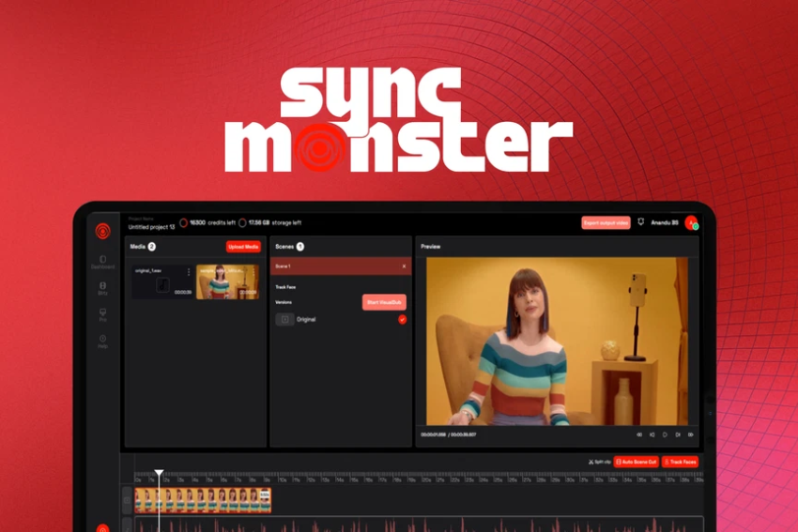Image resolution: width=798 pixels, height=532 pixels.
Task: Click the preview video frame
Action: pyautogui.click(x=558, y=342)
